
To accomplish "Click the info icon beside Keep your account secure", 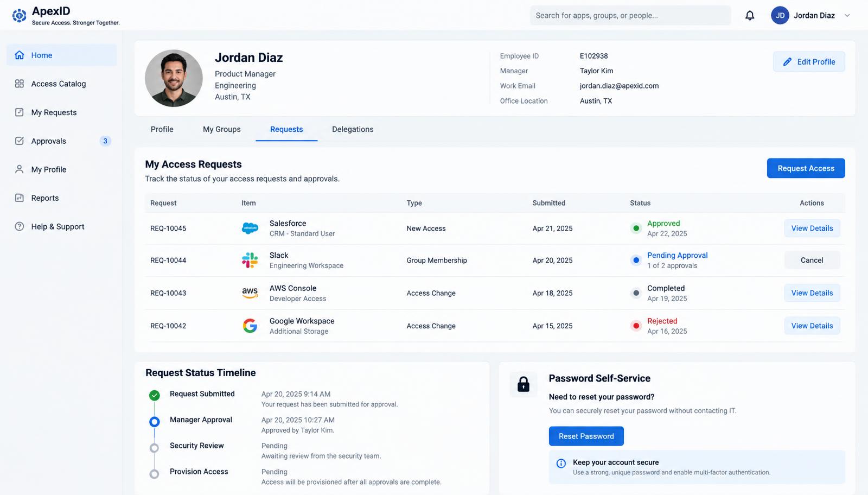I will click(x=561, y=463).
